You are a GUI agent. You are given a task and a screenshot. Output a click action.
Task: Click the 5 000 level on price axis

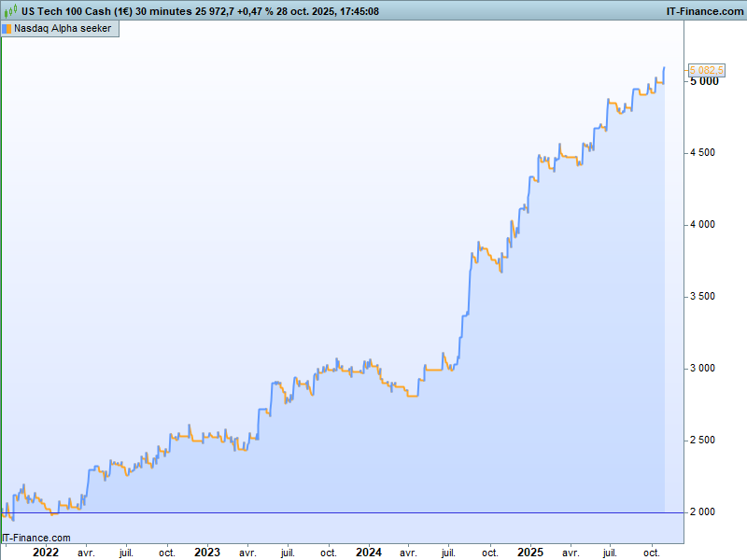point(703,81)
